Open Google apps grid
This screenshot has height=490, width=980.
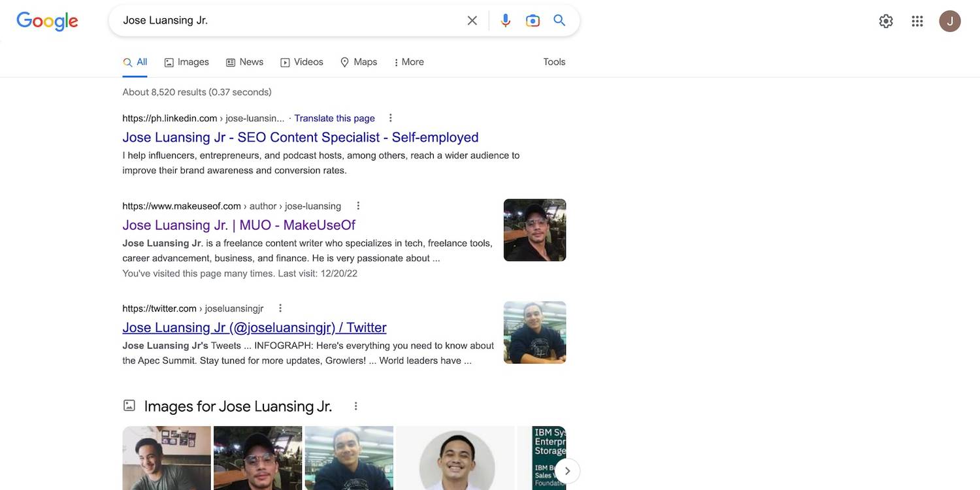(917, 21)
